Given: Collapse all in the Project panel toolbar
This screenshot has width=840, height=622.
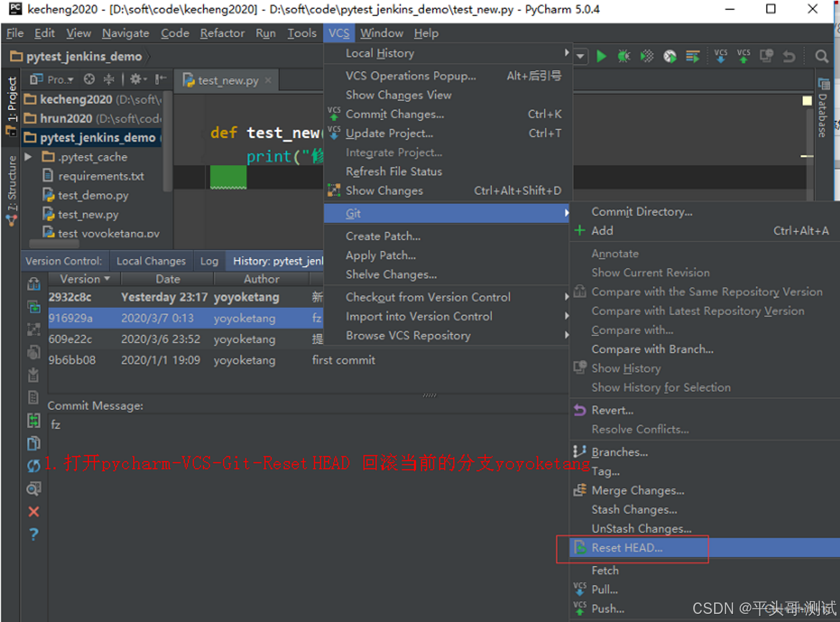Looking at the screenshot, I should 108,79.
